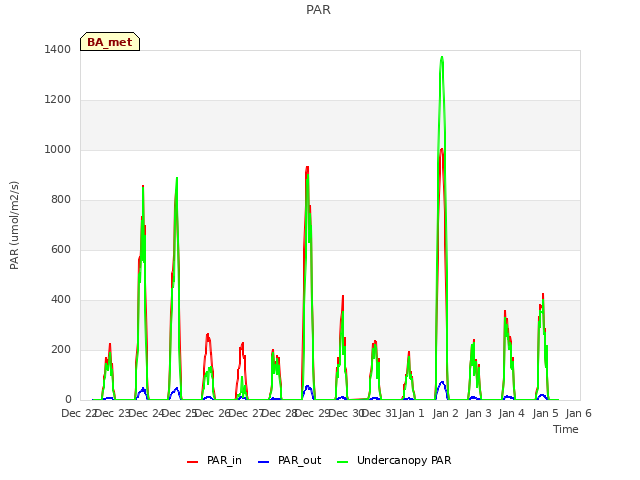
Task: Click the Jan 1 x-axis tick label
Action: [x=411, y=414]
